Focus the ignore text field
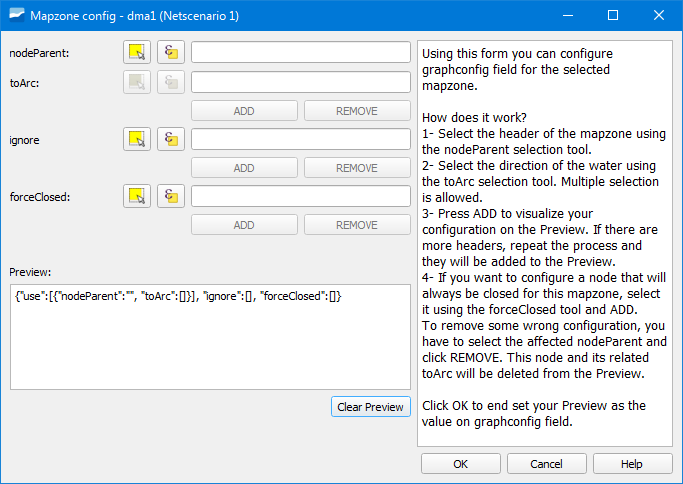The width and height of the screenshot is (683, 484). point(300,140)
